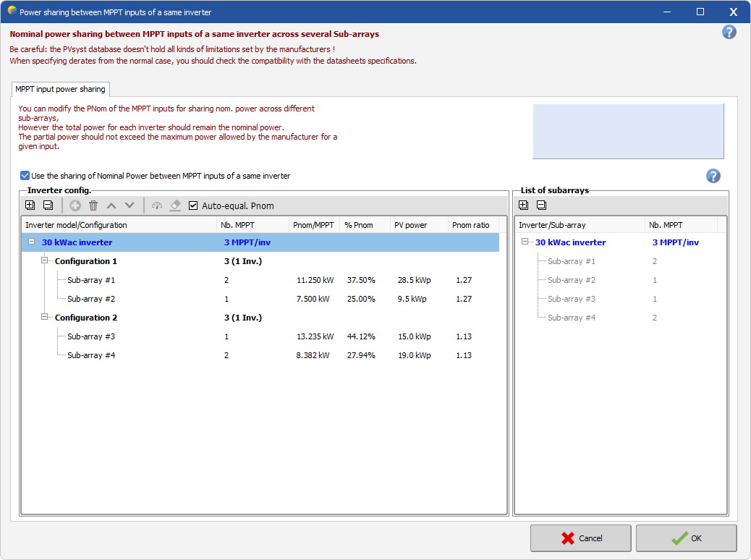This screenshot has width=751, height=560.
Task: Click the 19.0 kWp PV power cell
Action: click(415, 355)
